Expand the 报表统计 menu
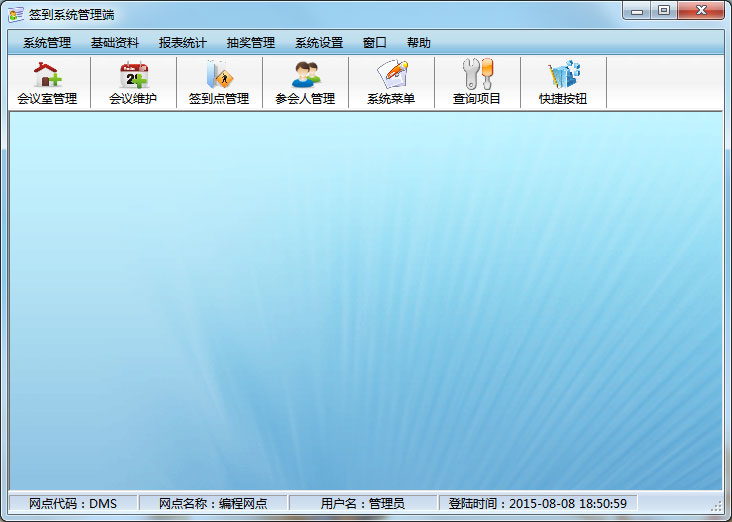This screenshot has width=732, height=522. click(x=183, y=43)
